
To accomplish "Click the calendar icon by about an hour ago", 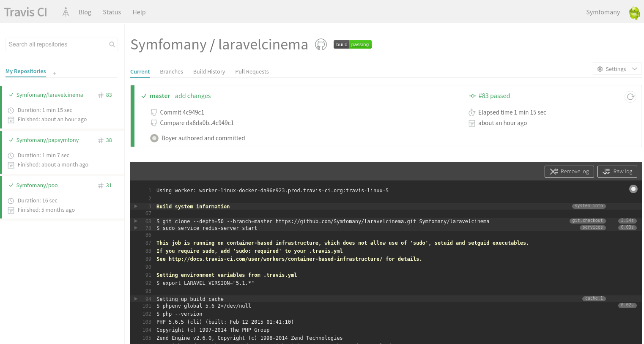I will tap(472, 123).
